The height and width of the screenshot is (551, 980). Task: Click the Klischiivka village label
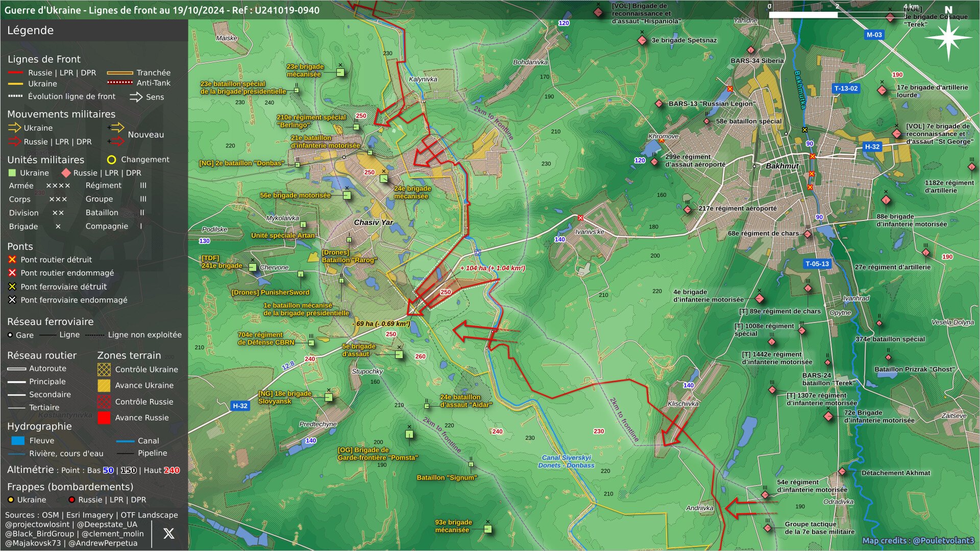[x=683, y=404]
